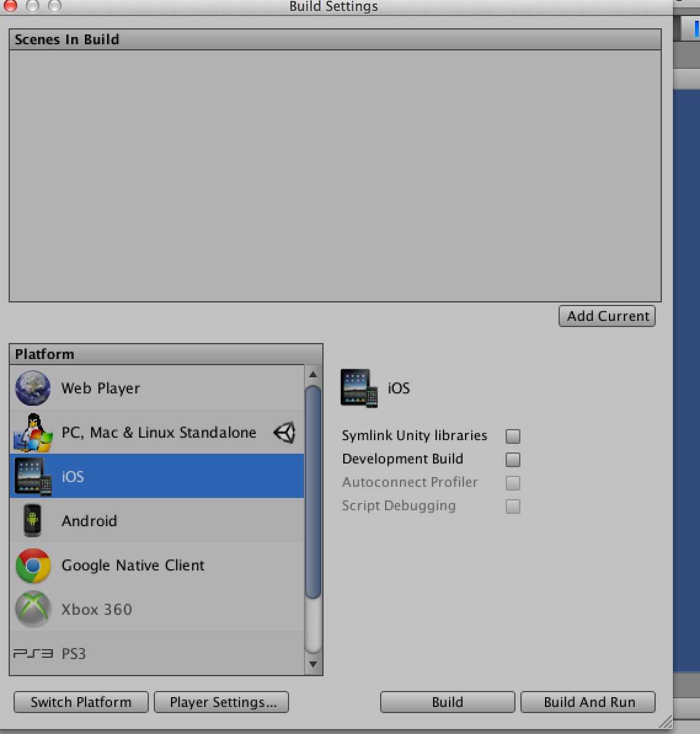Screen dimensions: 700x734
Task: Click the Google Native Client Chrome icon
Action: (33, 566)
